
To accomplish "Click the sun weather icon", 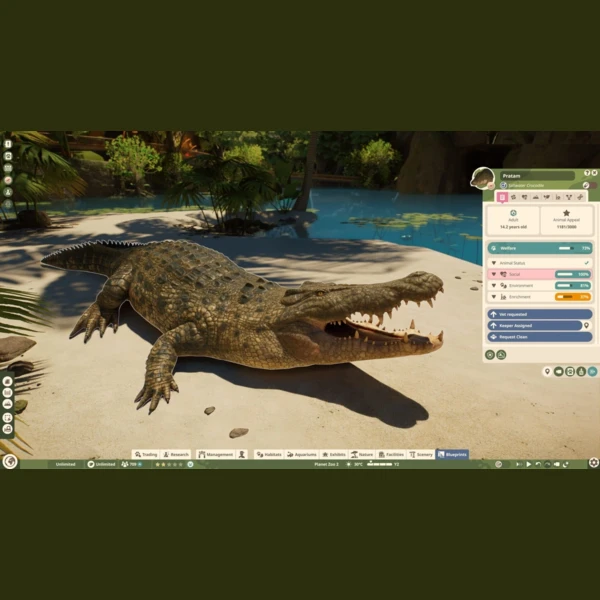I will 349,464.
